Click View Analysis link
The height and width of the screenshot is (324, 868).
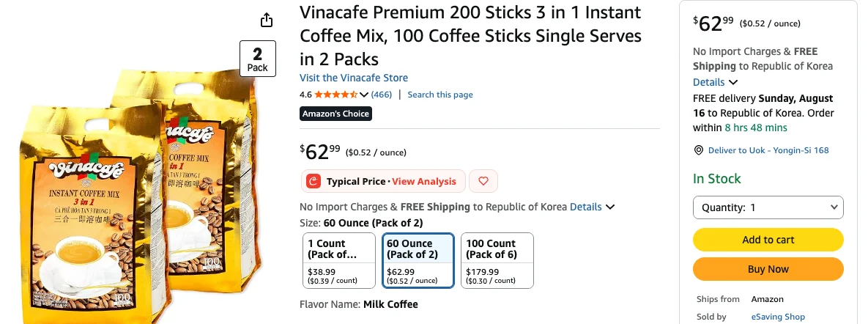424,181
